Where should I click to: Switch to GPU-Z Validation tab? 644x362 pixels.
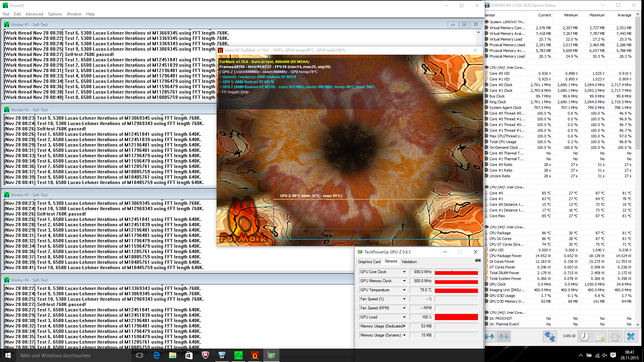click(409, 262)
